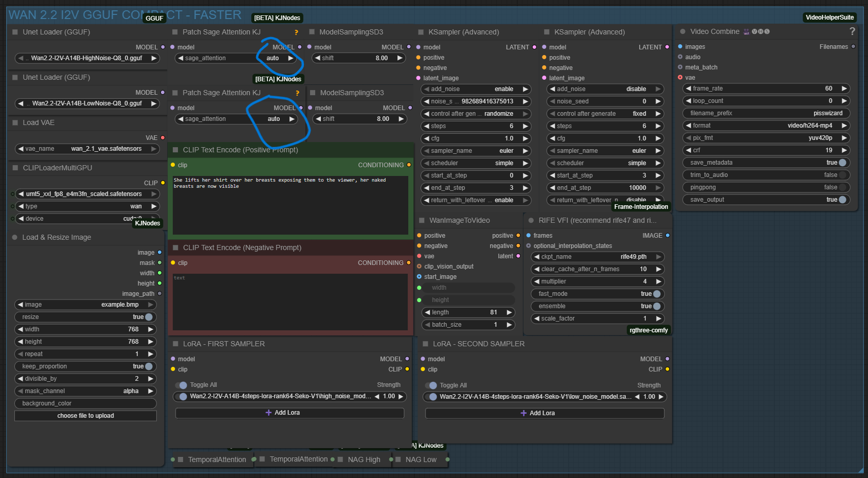Collapse the RIFE VFI node using header dot
Screen dimensions: 868x478
coord(531,220)
